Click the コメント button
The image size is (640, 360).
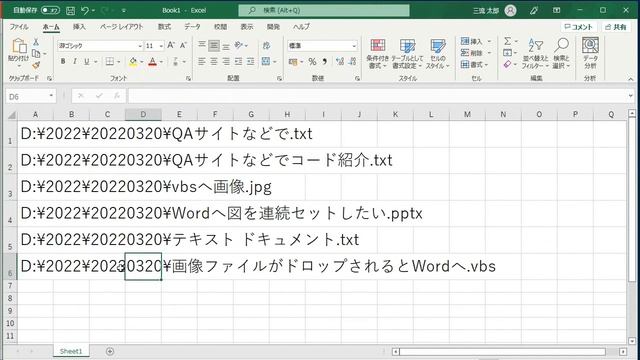[578, 27]
